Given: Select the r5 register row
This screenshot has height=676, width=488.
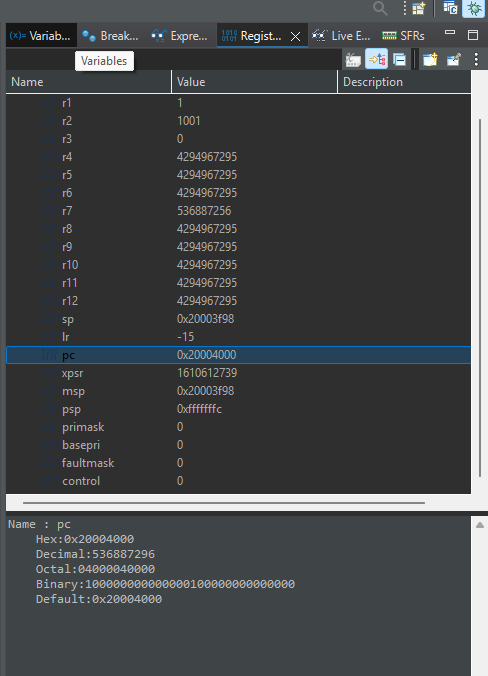Looking at the screenshot, I should click(x=238, y=175).
